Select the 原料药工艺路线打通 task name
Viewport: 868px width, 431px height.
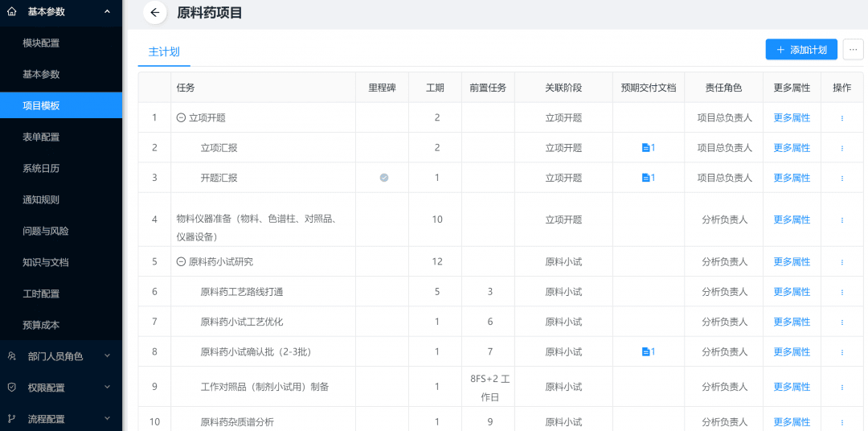[242, 292]
